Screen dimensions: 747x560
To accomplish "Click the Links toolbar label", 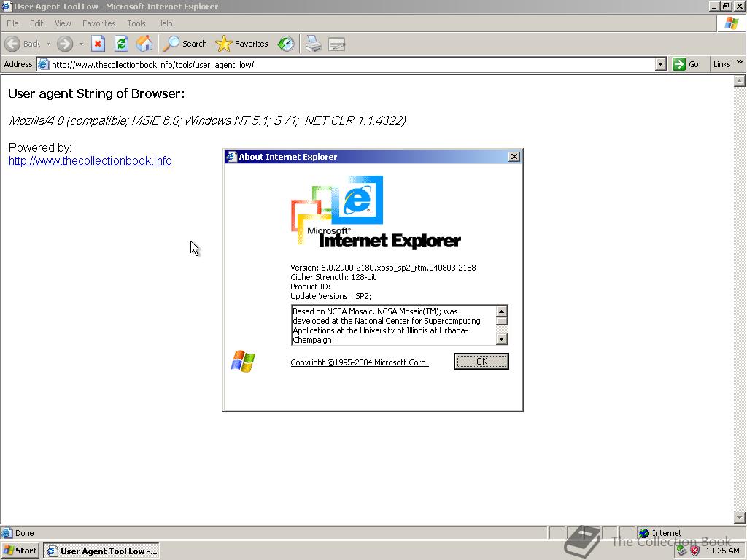I will pos(721,64).
